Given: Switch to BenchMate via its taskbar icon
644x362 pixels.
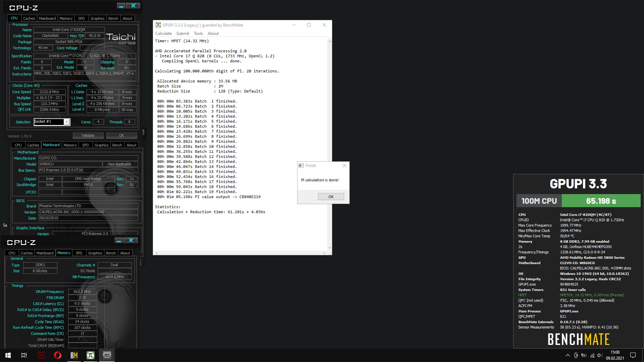Looking at the screenshot, I should [x=74, y=355].
